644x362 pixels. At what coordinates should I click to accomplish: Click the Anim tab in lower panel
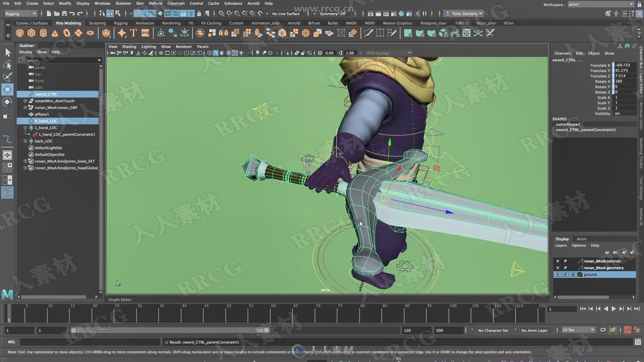pyautogui.click(x=581, y=239)
